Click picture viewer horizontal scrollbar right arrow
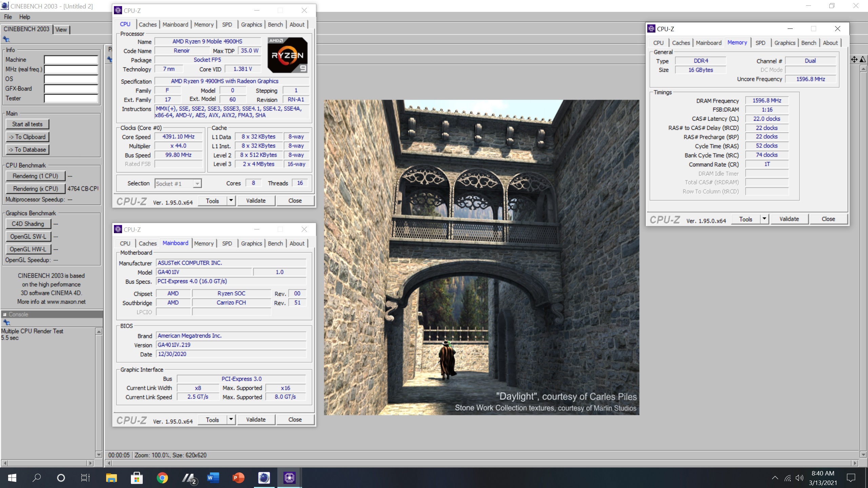The height and width of the screenshot is (488, 868). tap(854, 463)
